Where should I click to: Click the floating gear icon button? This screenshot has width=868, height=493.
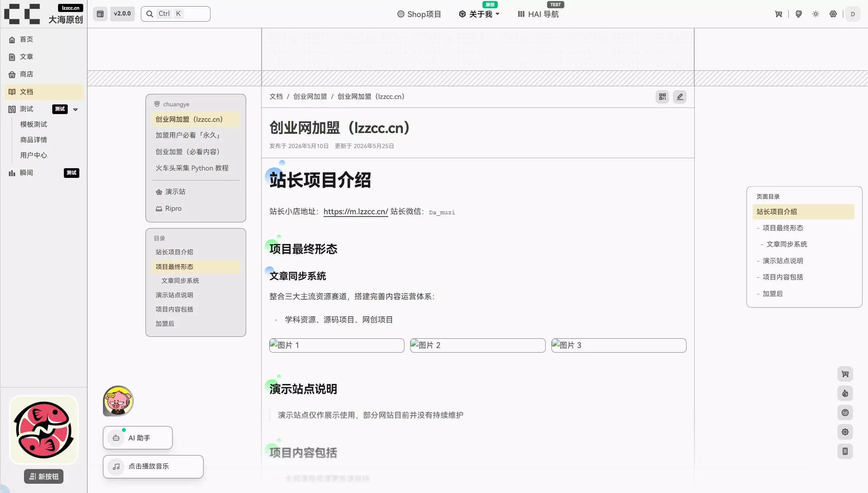(x=845, y=432)
